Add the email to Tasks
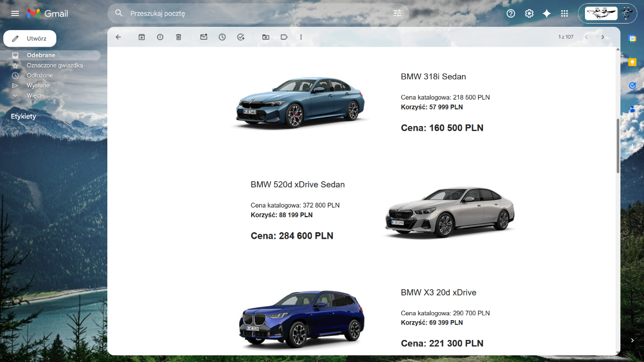The image size is (644, 362). point(241,37)
